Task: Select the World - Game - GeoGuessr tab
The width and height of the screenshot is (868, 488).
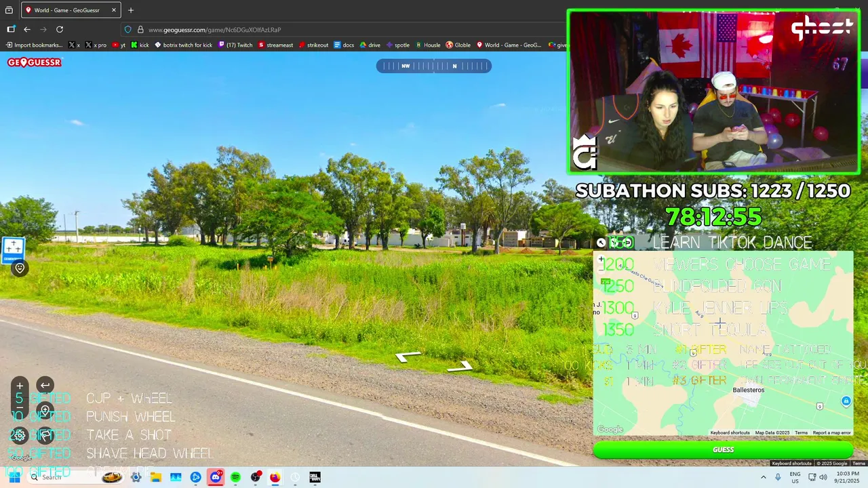Action: click(71, 10)
